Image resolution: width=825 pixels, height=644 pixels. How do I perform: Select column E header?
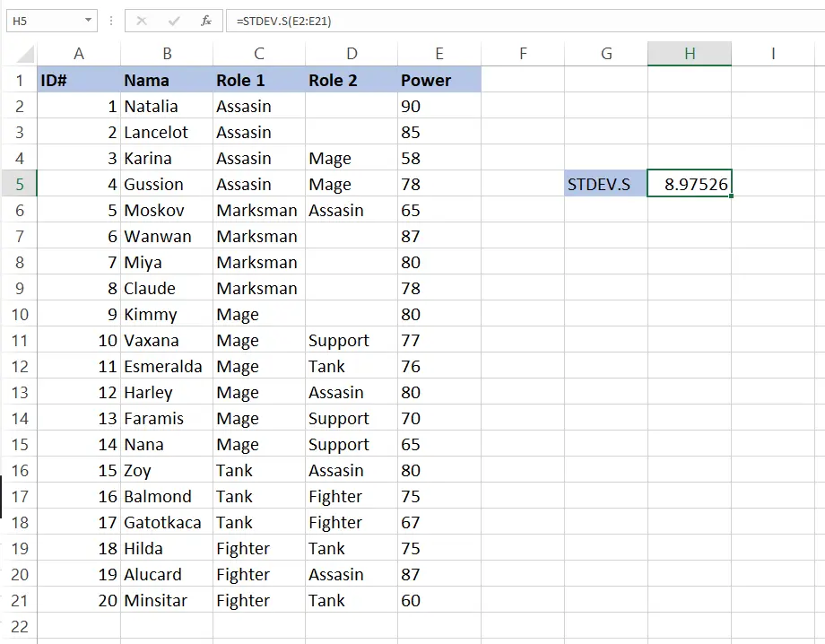[439, 54]
